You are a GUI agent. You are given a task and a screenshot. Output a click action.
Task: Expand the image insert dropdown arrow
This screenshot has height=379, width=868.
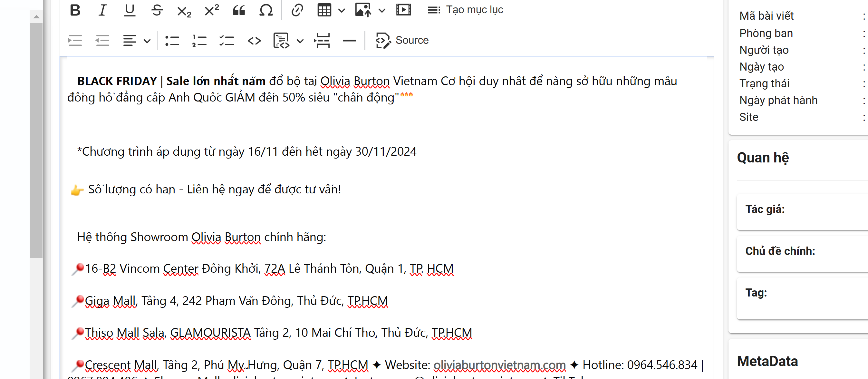pos(382,10)
